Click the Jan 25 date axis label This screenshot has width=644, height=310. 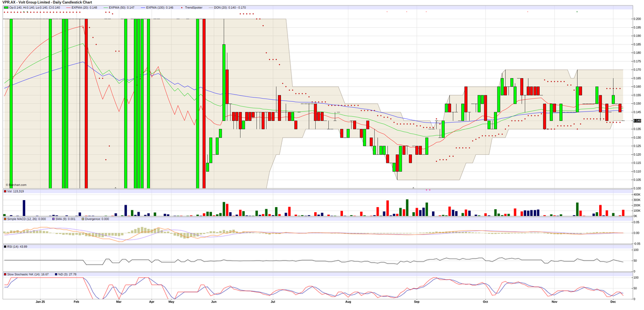click(40, 302)
